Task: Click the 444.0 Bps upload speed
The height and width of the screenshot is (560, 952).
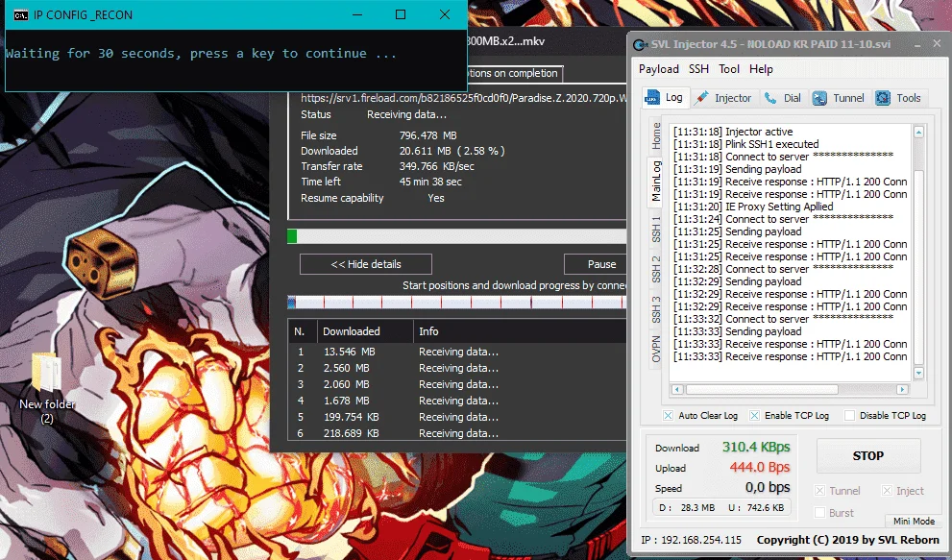Action: 760,467
